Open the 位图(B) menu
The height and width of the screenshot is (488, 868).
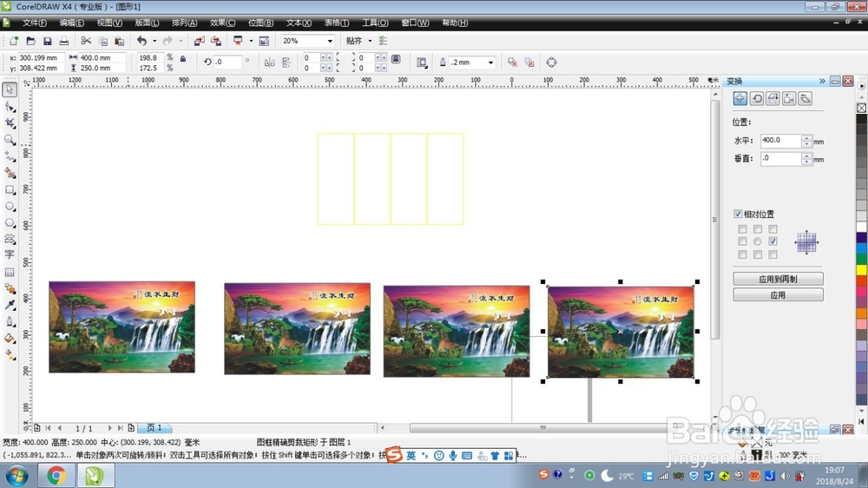tap(260, 23)
